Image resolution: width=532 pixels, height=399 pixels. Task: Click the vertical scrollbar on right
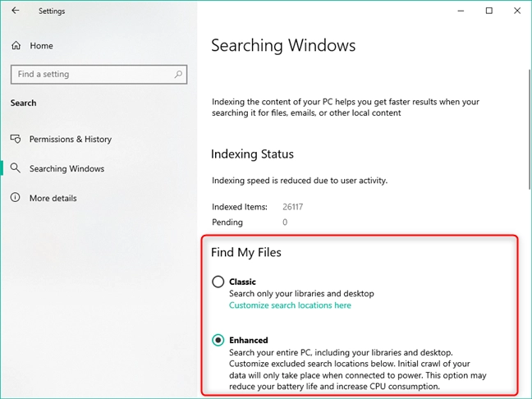[x=530, y=129]
